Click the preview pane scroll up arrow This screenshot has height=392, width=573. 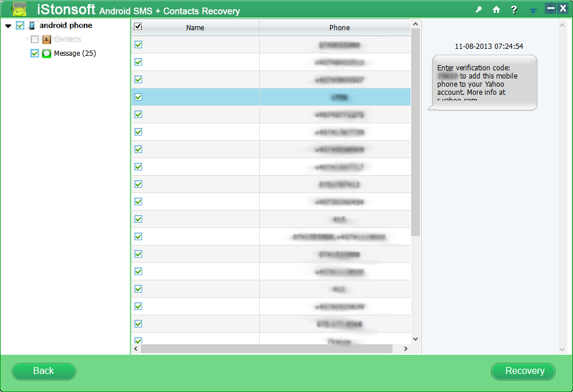click(x=562, y=25)
